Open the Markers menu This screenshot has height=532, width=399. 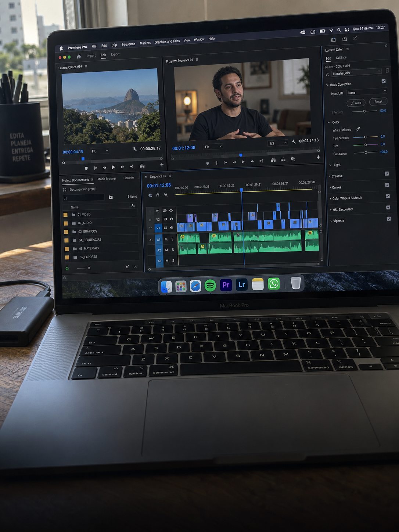click(145, 43)
